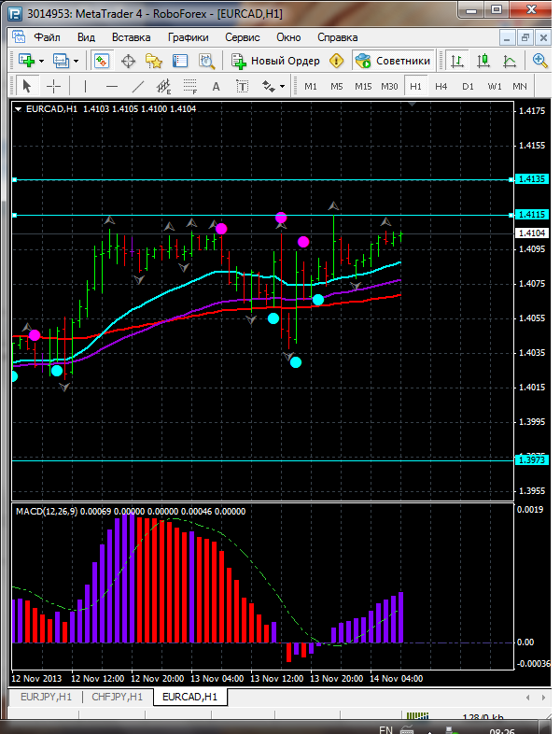Click the MetaTrader title bar app icon
The image size is (560, 734).
point(15,14)
